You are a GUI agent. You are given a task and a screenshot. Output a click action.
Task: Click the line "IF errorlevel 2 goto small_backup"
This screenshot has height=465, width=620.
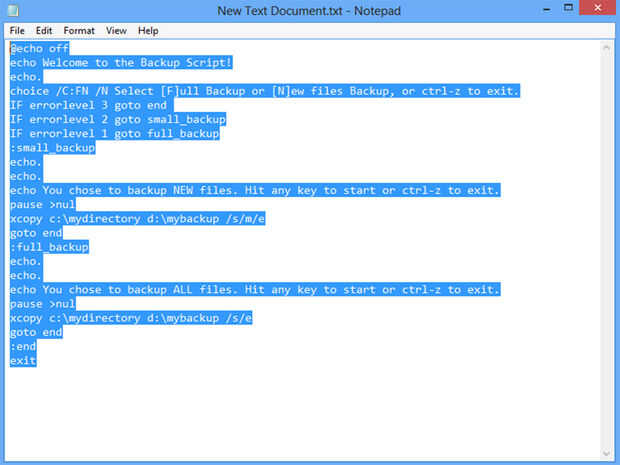pos(118,120)
